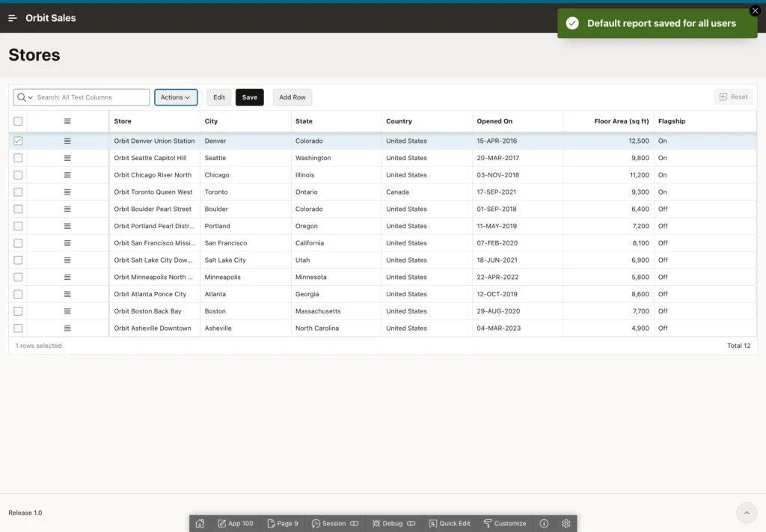Open row actions menu for the Salt Lake City store
Screen dimensions: 766x532
pyautogui.click(x=67, y=260)
